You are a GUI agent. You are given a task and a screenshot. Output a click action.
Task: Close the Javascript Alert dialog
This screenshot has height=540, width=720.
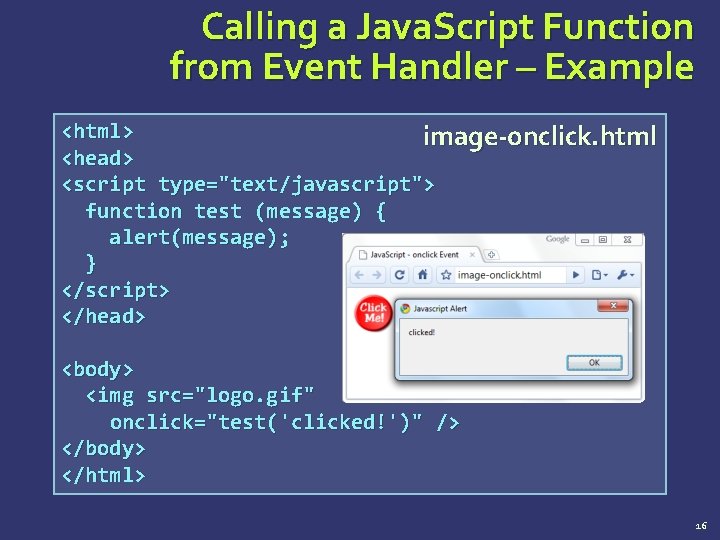613,306
